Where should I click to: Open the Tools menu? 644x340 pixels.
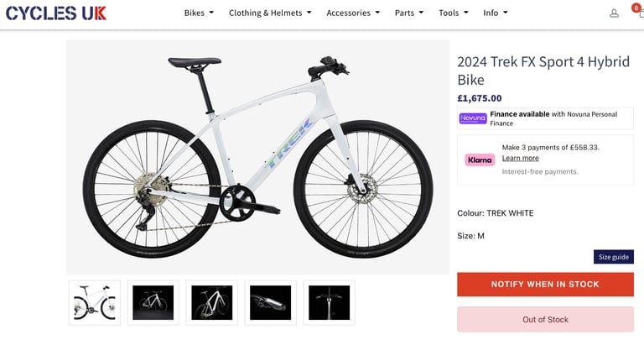tap(454, 13)
